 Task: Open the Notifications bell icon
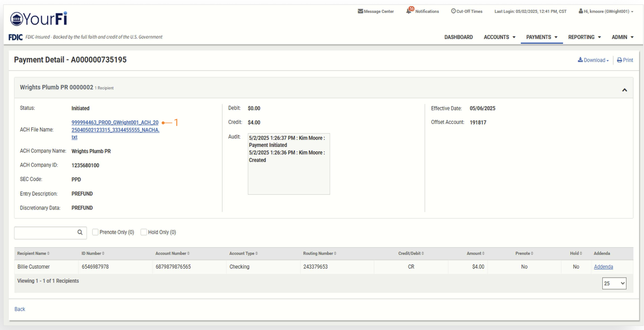click(x=409, y=11)
